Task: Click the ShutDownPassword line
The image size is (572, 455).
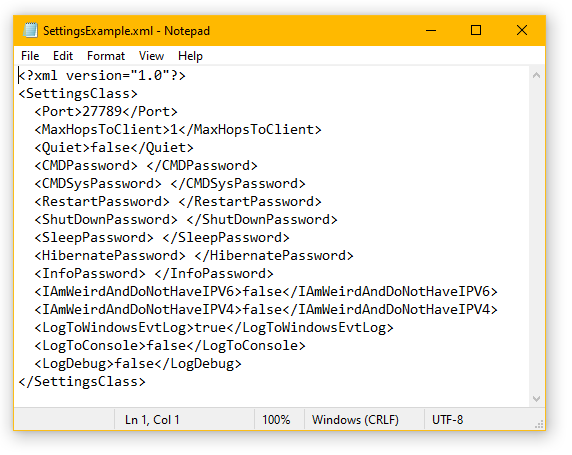Action: click(x=186, y=220)
